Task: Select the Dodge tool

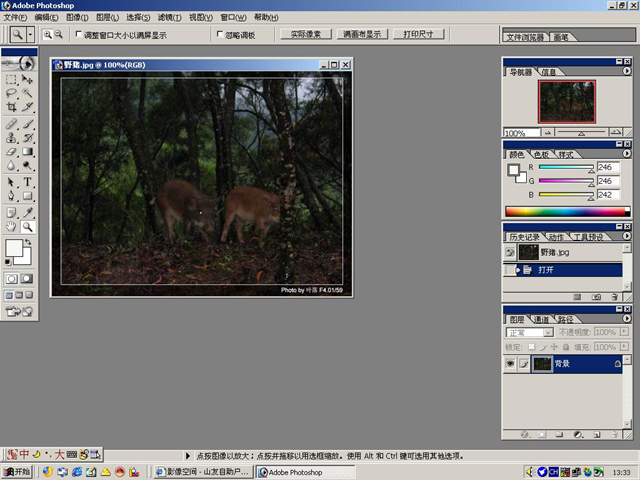Action: (27, 165)
